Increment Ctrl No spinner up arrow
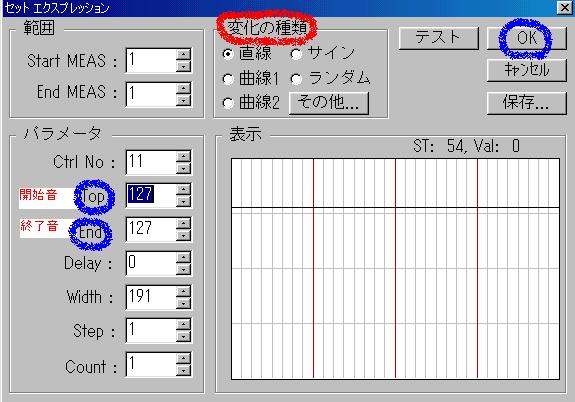575x402 pixels. coord(183,156)
